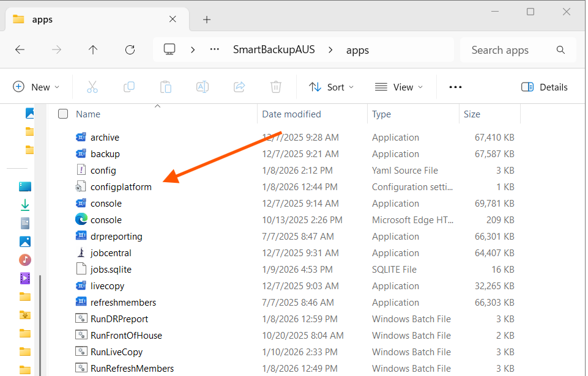This screenshot has height=376, width=588.
Task: Go up one folder level
Action: [x=93, y=50]
